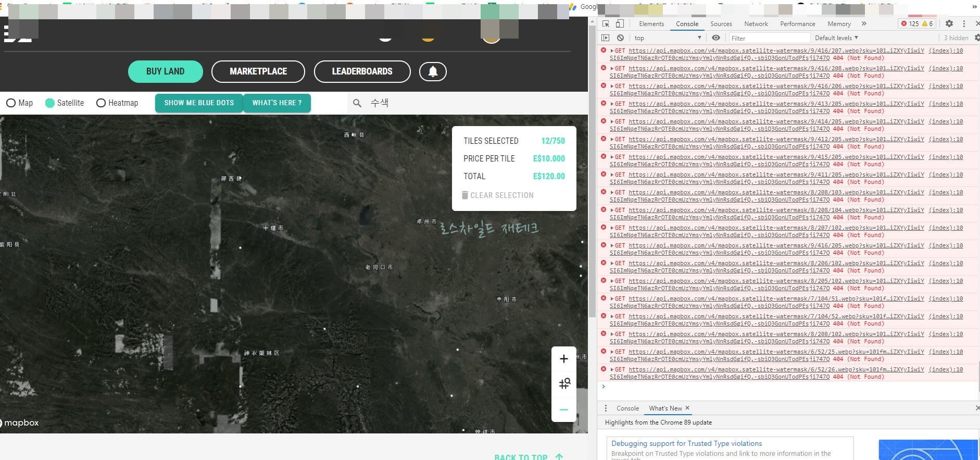Click the '3 hidden' messages indicator
Viewport: 980px width, 460px height.
(x=956, y=38)
